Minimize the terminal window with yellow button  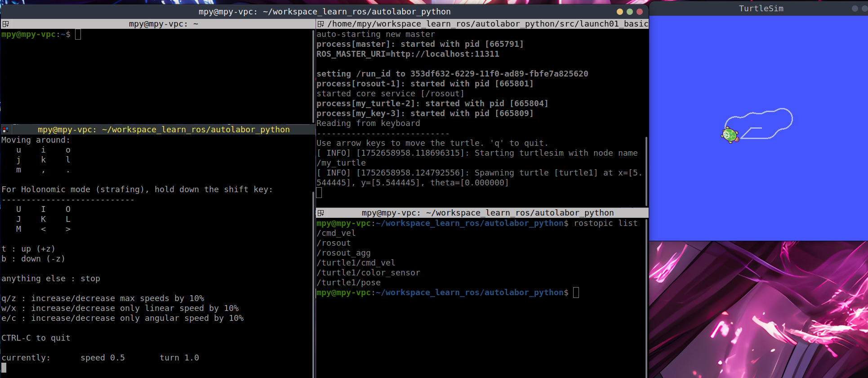619,12
